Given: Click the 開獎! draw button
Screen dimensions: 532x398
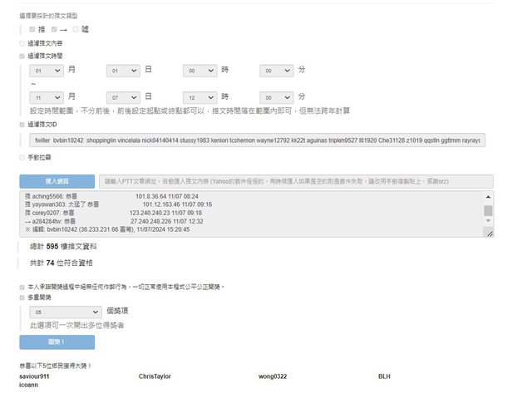Looking at the screenshot, I should coord(57,341).
